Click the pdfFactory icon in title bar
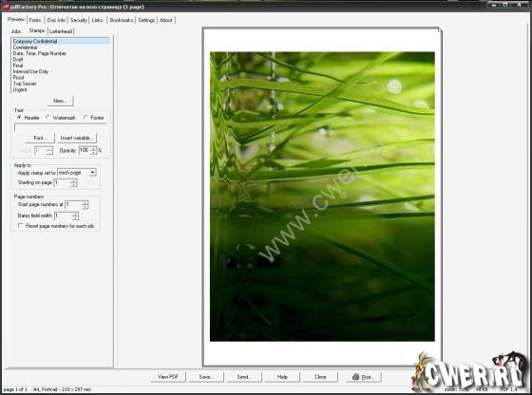532x395 pixels. click(6, 7)
